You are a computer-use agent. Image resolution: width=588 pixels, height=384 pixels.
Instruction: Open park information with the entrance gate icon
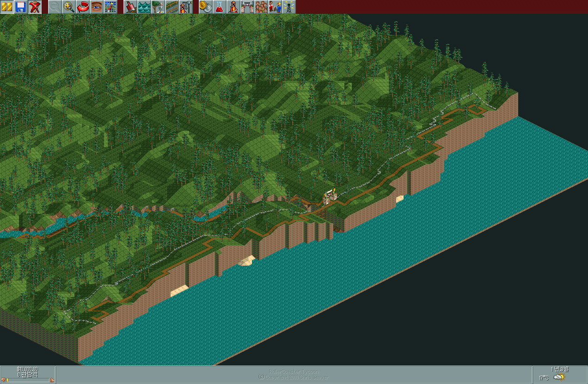click(247, 6)
